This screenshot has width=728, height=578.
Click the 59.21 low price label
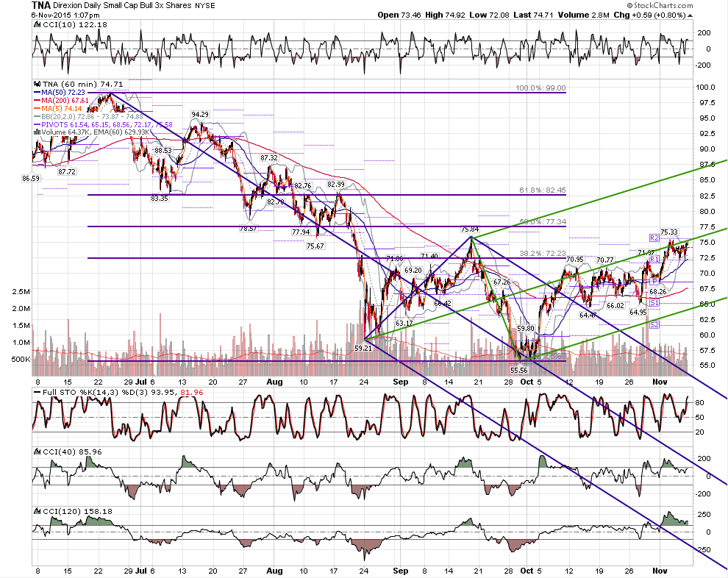(x=363, y=348)
